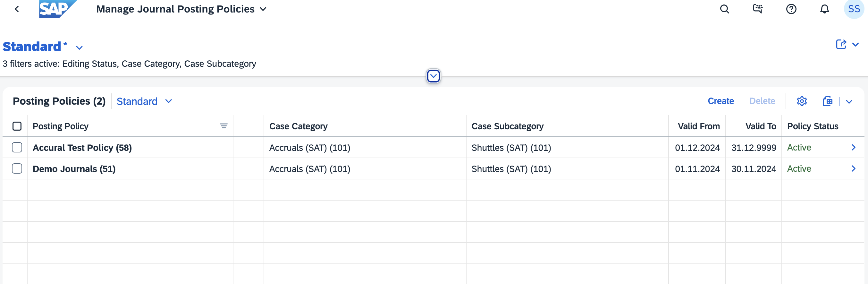Click the back navigation arrow
The image size is (868, 284).
click(x=17, y=9)
